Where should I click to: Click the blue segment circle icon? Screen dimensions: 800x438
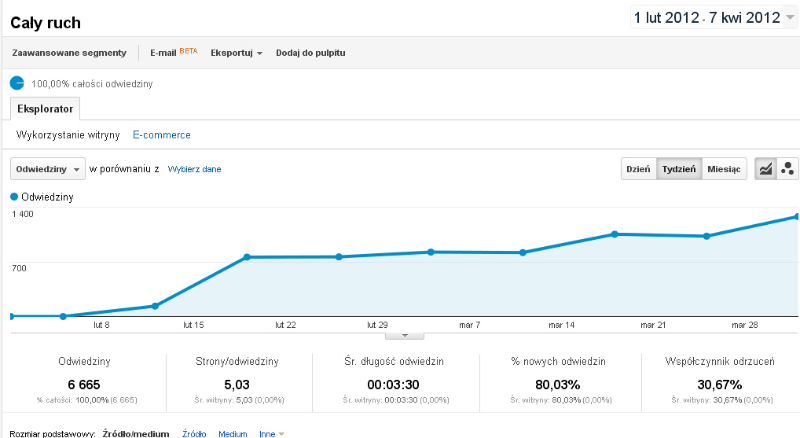click(17, 83)
